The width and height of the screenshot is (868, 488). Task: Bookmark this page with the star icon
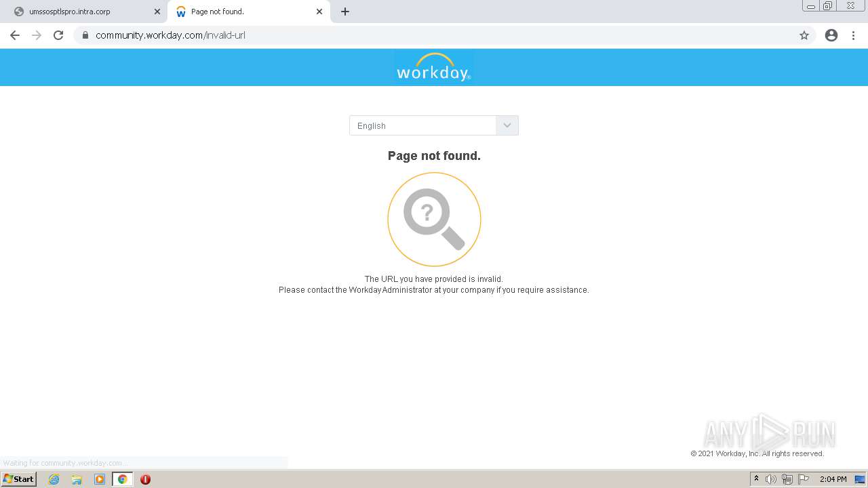tap(804, 35)
